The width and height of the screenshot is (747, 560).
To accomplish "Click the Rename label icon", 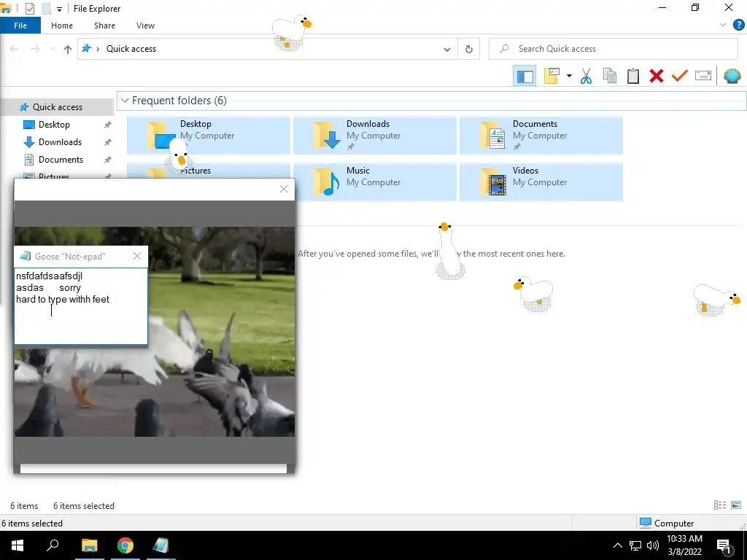I will (703, 76).
